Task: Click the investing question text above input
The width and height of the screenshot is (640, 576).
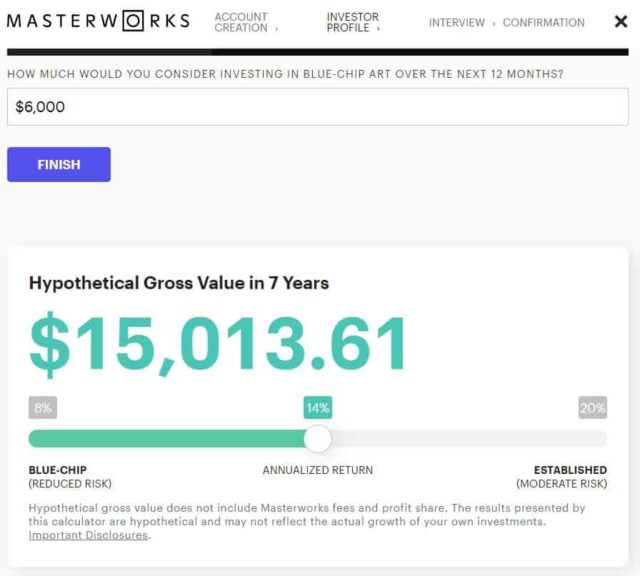Action: tap(285, 74)
